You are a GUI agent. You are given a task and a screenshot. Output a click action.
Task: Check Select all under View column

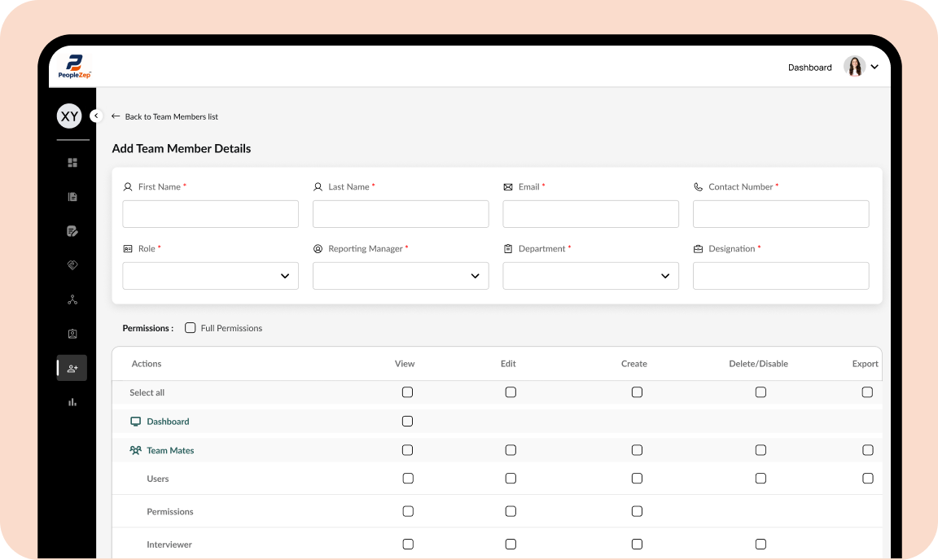coord(407,392)
